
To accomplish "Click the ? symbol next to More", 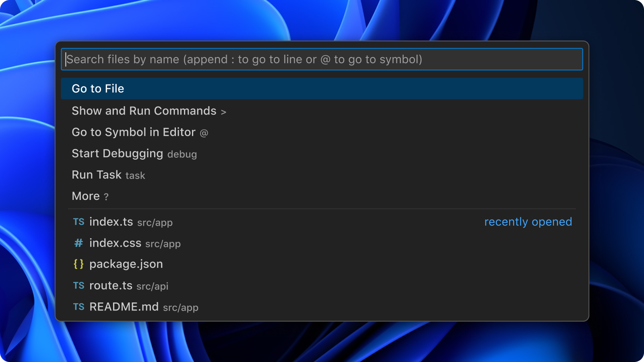I will 106,197.
